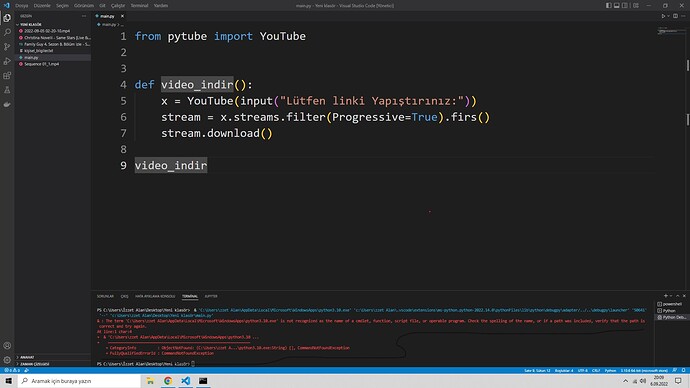Click the line and column indicator in the status bar

tap(537, 371)
